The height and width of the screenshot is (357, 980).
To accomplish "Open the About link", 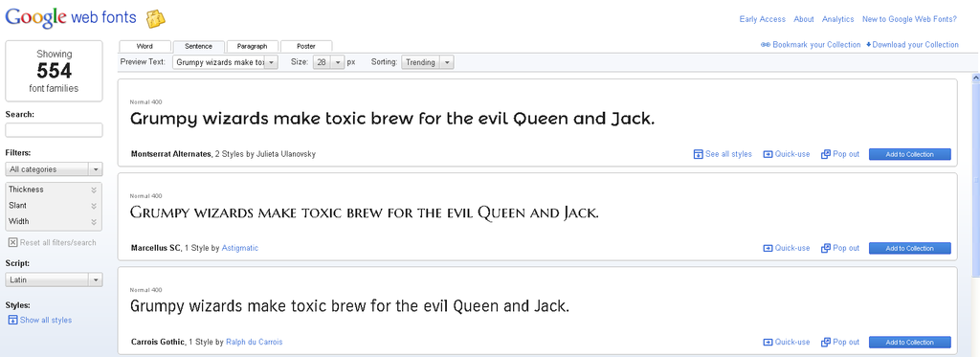I will pyautogui.click(x=804, y=19).
